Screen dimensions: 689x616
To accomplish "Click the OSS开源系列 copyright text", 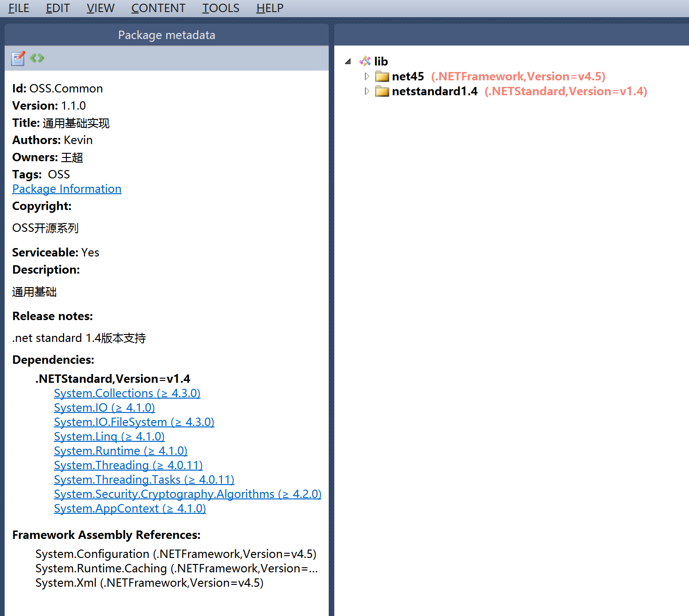I will [45, 228].
